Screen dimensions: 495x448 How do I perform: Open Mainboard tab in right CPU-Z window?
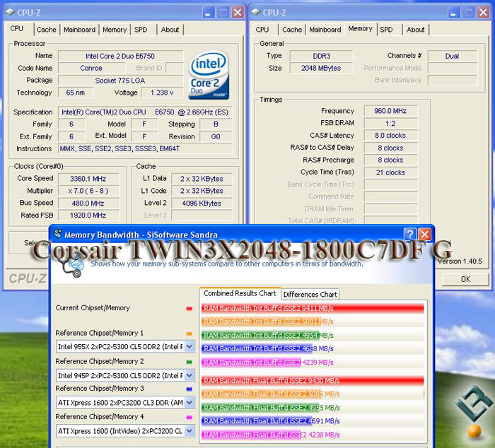pos(325,30)
